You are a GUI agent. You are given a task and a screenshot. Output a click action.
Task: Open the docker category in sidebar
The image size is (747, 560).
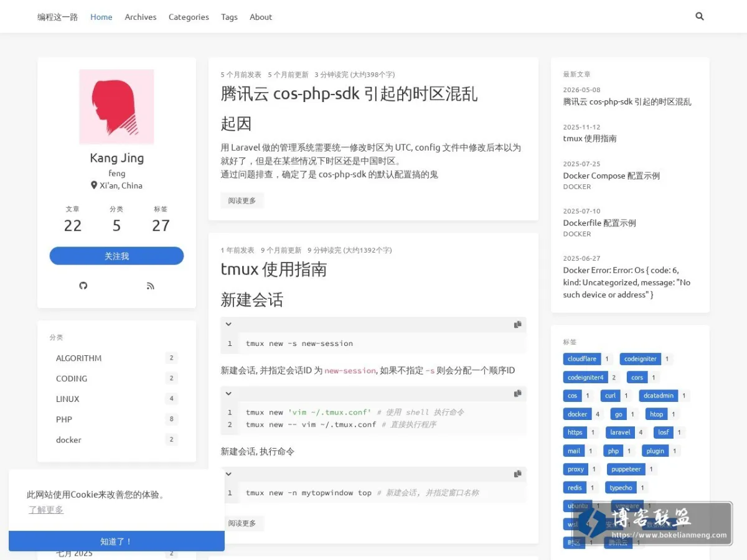coord(116,440)
